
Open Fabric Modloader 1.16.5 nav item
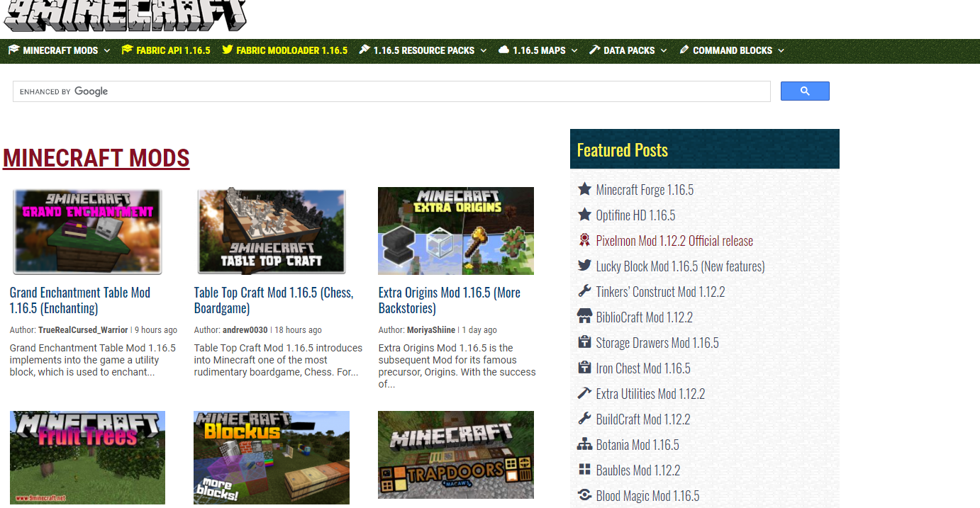(291, 50)
